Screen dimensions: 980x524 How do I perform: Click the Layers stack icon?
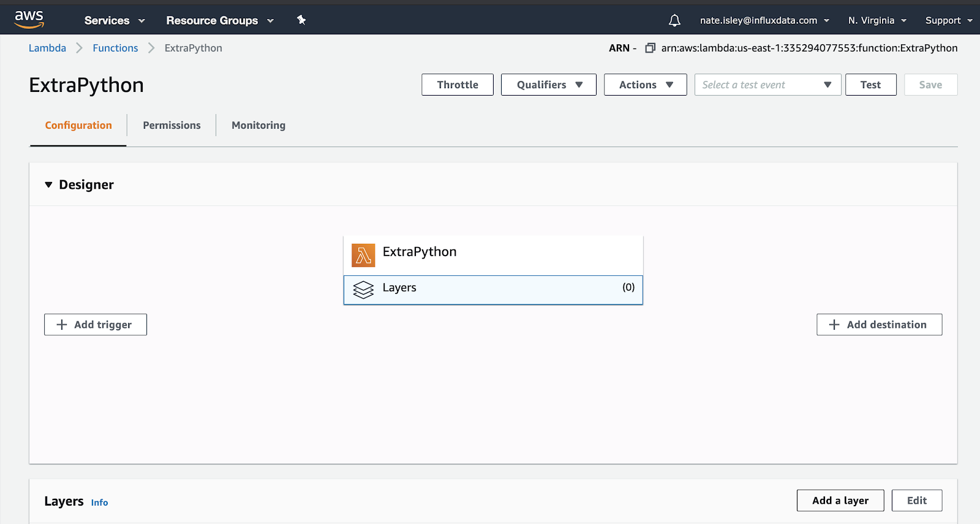(363, 289)
